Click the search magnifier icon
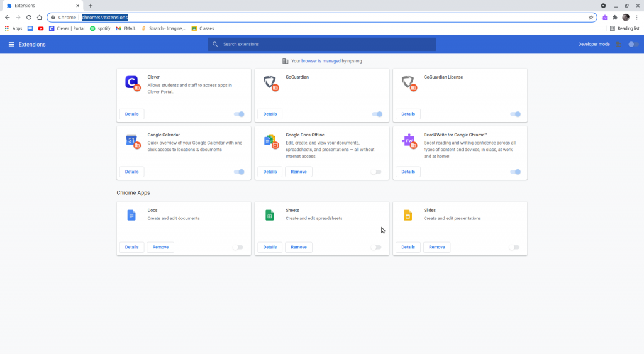The width and height of the screenshot is (644, 354). tap(215, 44)
